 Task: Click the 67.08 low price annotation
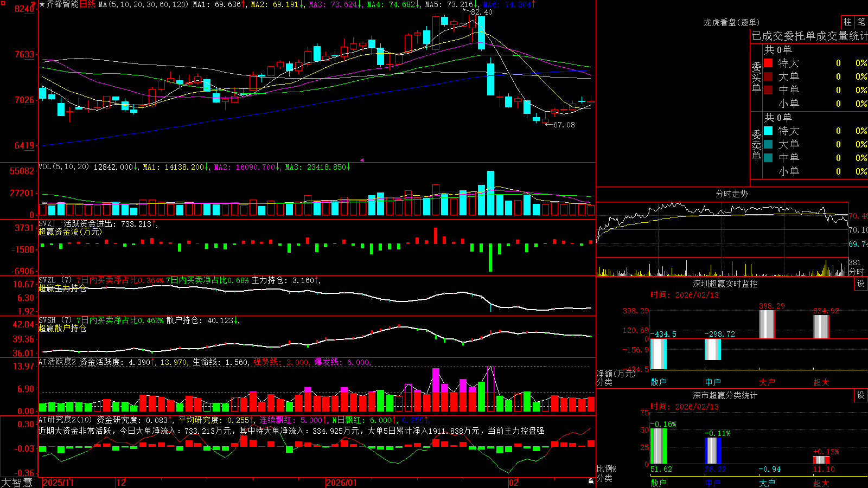point(564,125)
